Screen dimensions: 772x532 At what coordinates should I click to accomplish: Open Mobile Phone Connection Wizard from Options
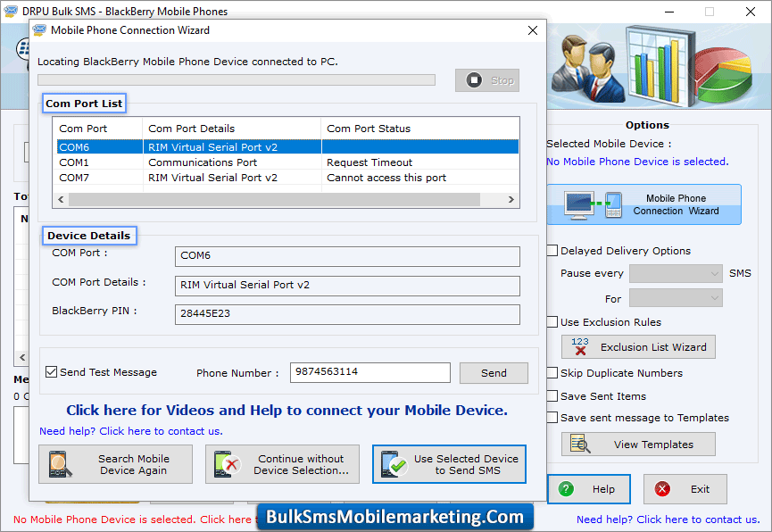pos(644,205)
